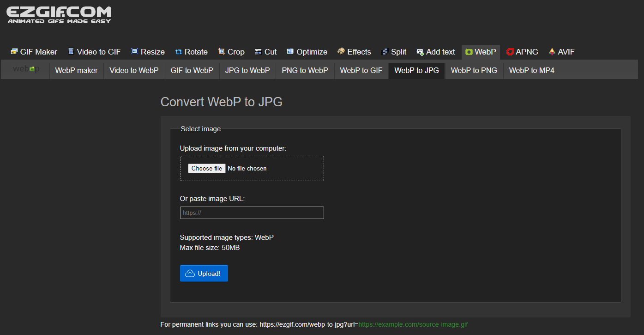
Task: Switch to JPG to WebP tab
Action: [247, 70]
